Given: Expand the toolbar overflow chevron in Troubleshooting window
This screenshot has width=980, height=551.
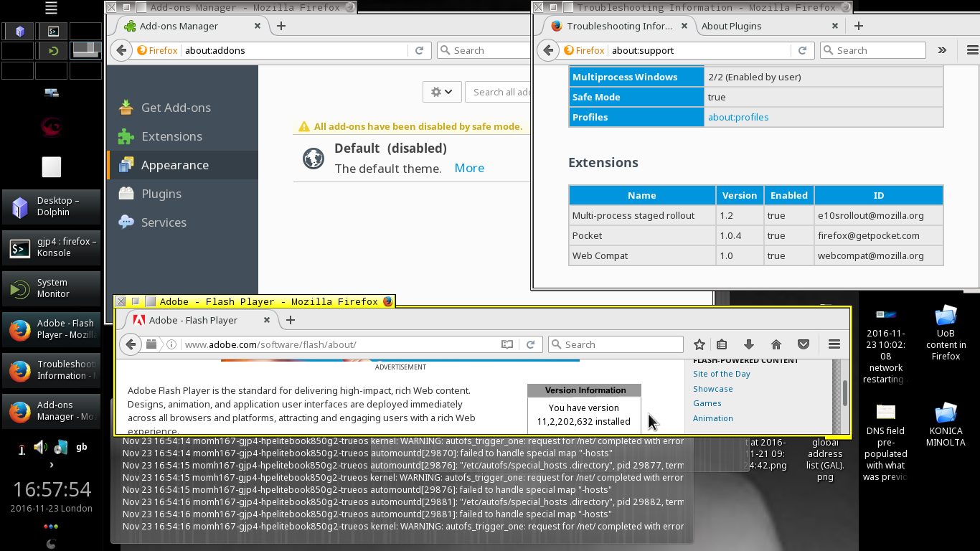Looking at the screenshot, I should (942, 50).
